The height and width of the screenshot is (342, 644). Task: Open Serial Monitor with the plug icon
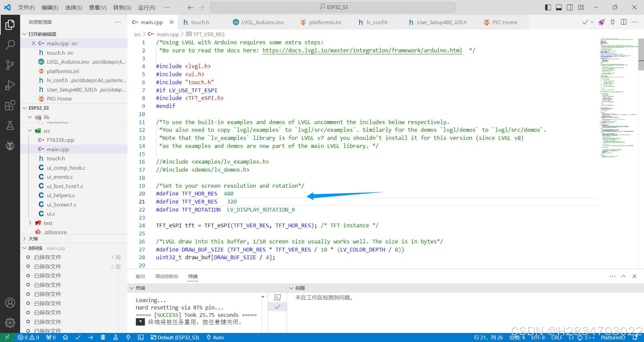[x=128, y=337]
